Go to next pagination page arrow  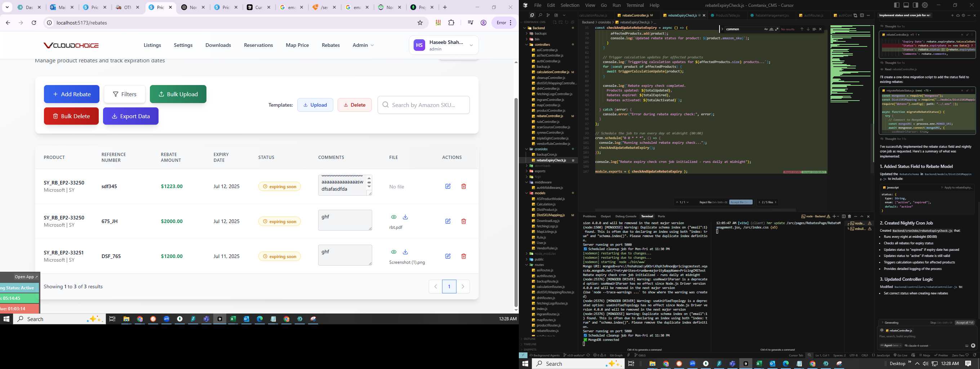463,286
